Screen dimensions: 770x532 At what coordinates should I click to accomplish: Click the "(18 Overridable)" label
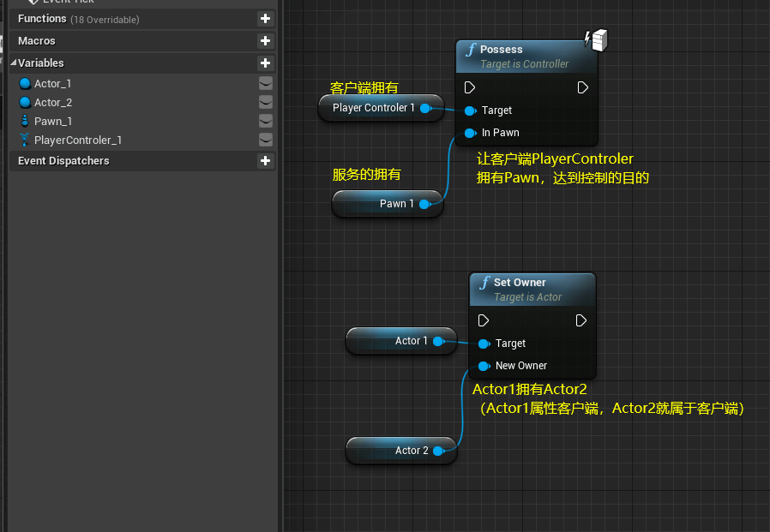click(105, 20)
